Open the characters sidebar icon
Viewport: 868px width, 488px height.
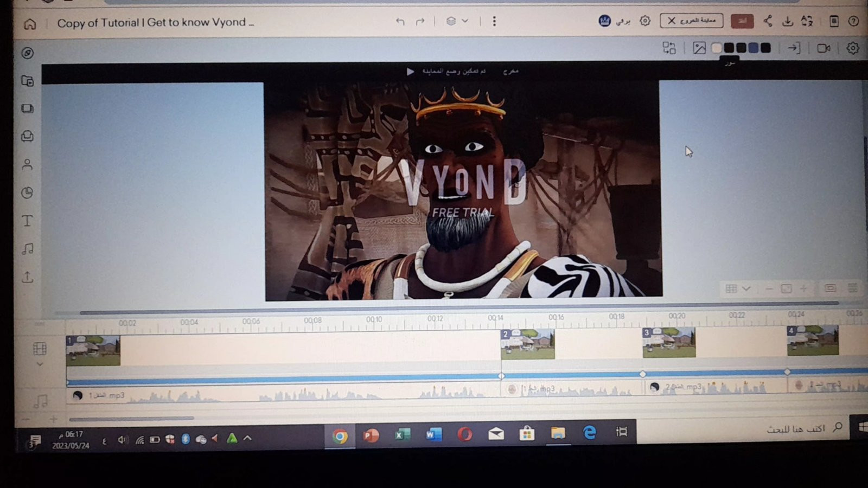(x=28, y=164)
